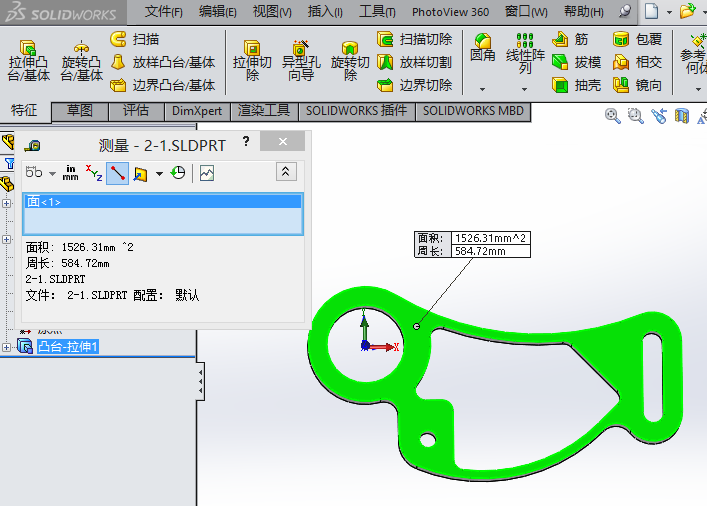Click the Extruded Boss/Base (拉伸凸台/基体) tool
This screenshot has width=707, height=506.
[28, 60]
